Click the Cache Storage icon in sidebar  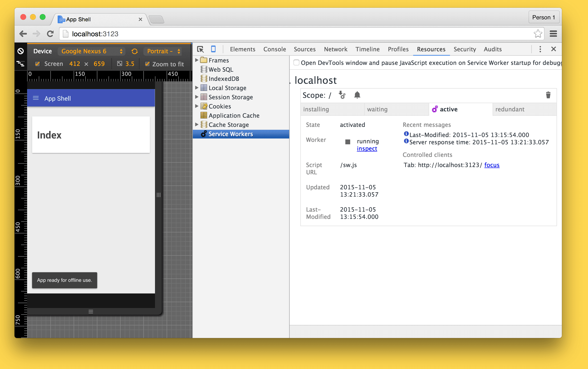(204, 124)
